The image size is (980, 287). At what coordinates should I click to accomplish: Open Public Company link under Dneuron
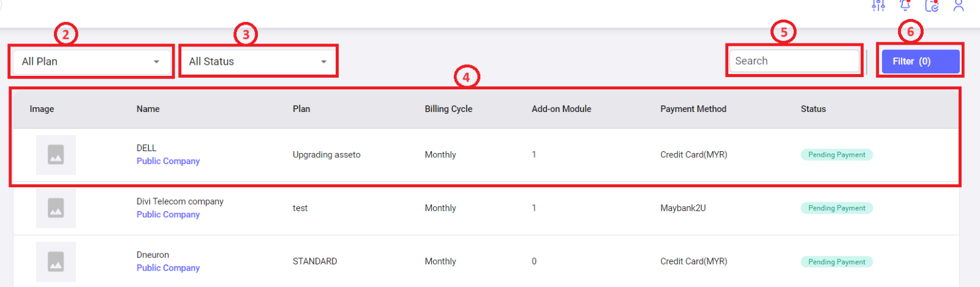pos(168,268)
